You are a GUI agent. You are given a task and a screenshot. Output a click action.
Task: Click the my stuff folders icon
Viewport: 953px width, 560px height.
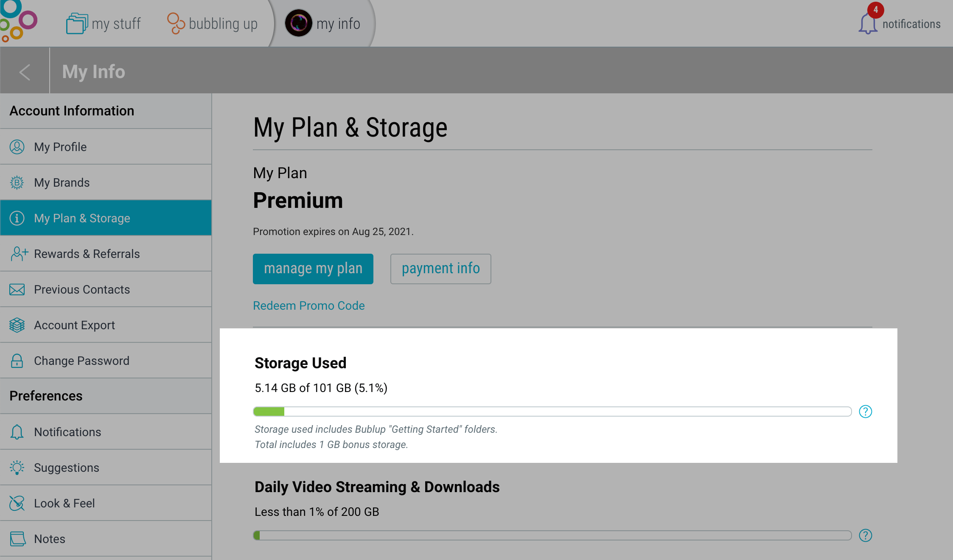[x=77, y=23]
